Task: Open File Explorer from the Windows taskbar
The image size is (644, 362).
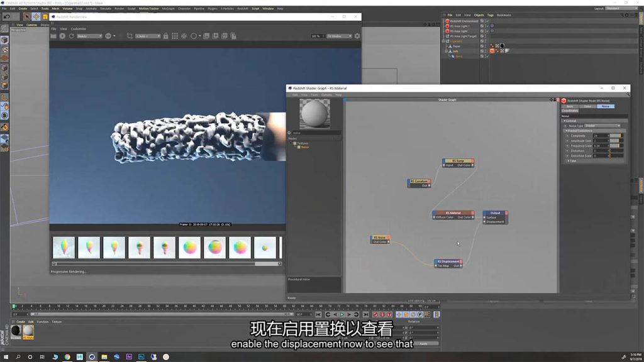Action: (x=104, y=357)
